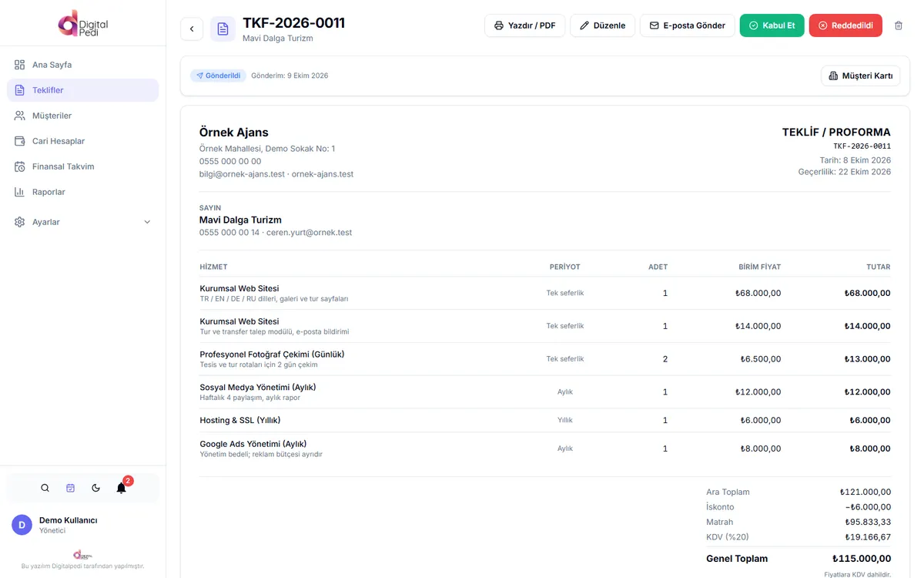The width and height of the screenshot is (924, 578).
Task: Click Profesyonel Fotoğraf Çekimi (Günlük) row
Action: pyautogui.click(x=545, y=359)
